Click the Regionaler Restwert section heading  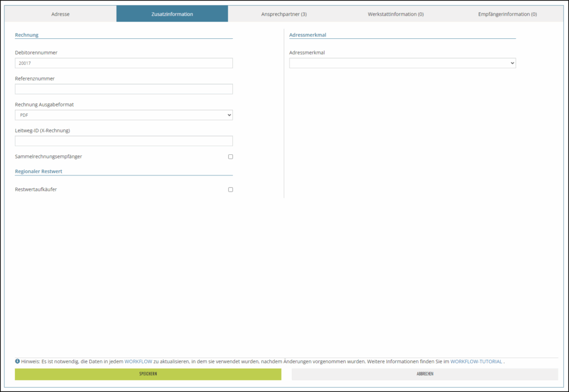(38, 171)
